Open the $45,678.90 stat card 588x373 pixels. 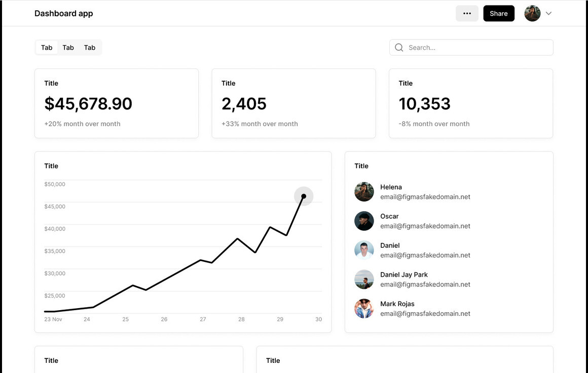pyautogui.click(x=117, y=103)
